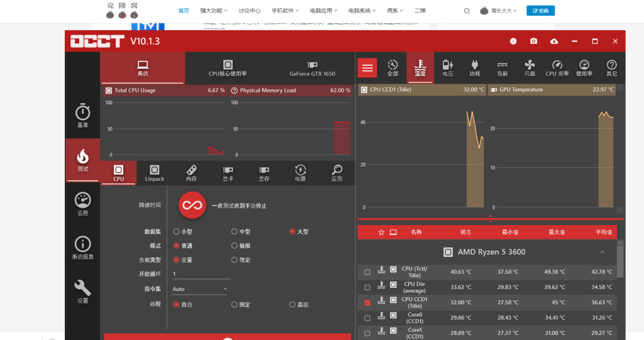The height and width of the screenshot is (340, 644).
Task: Expand the 电脑系统 website menu
Action: click(362, 11)
